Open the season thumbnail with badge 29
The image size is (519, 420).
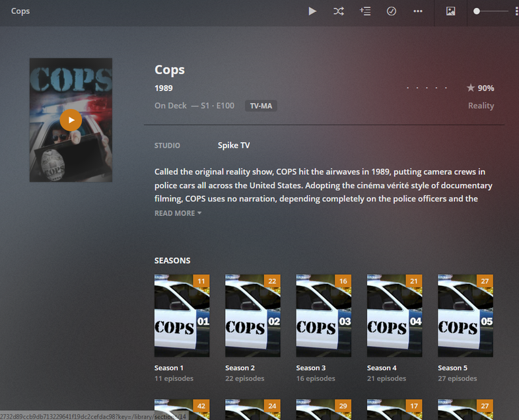[x=324, y=409]
